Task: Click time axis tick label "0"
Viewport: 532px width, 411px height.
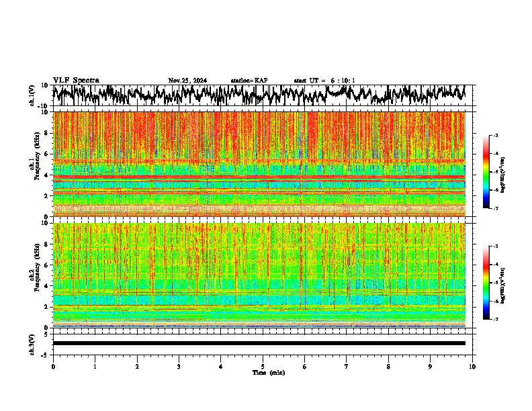Action: (x=53, y=367)
